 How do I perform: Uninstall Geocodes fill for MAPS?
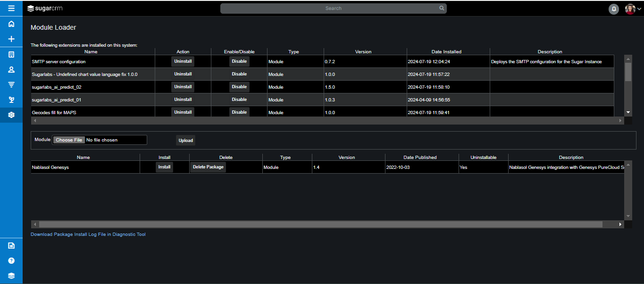click(x=183, y=112)
